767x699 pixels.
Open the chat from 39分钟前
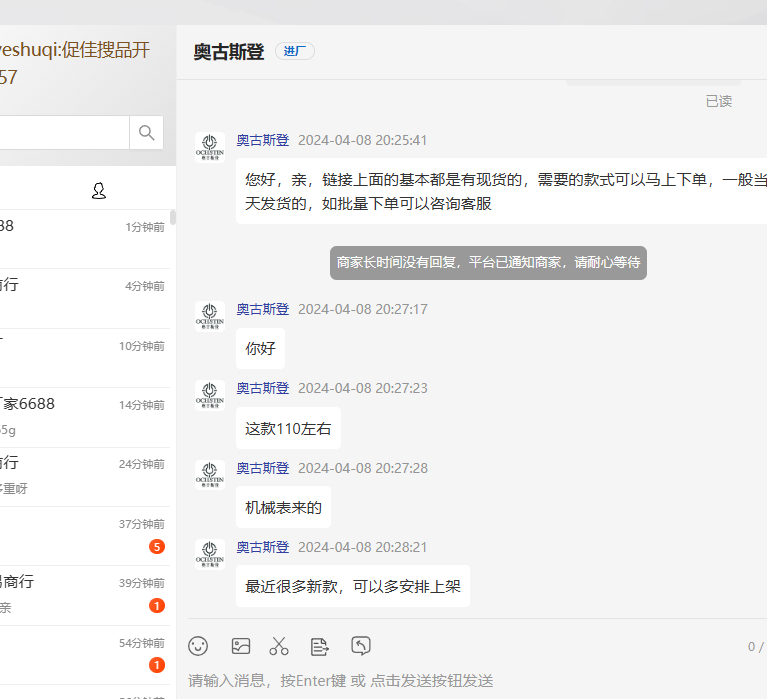coord(85,595)
